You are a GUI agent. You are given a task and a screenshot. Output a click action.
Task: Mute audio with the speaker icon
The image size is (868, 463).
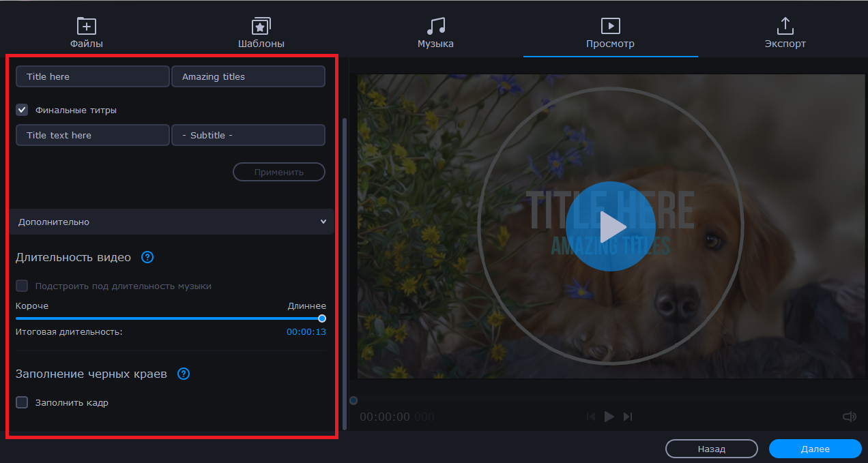(849, 417)
